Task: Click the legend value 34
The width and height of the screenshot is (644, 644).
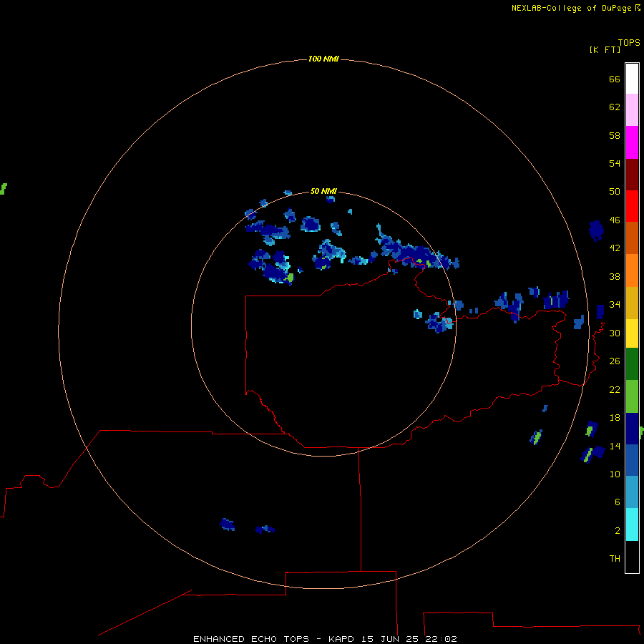Action: tap(615, 305)
